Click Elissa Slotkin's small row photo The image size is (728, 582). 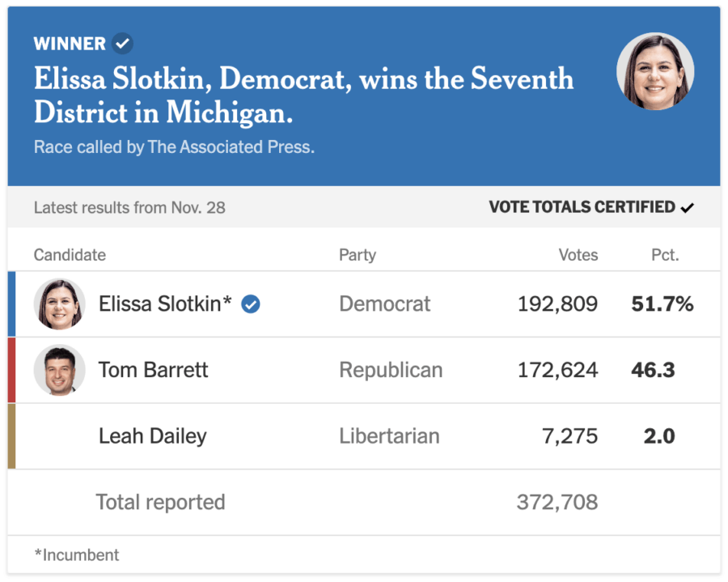59,304
